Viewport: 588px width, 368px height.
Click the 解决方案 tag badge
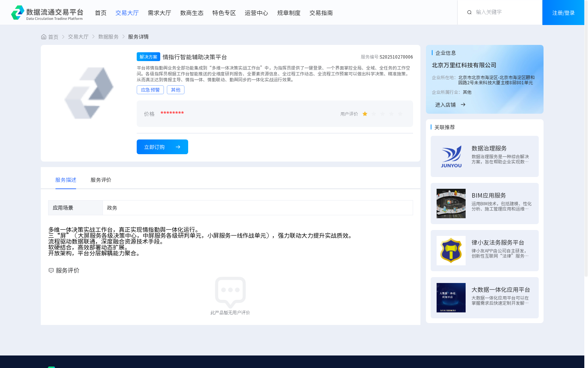(148, 57)
